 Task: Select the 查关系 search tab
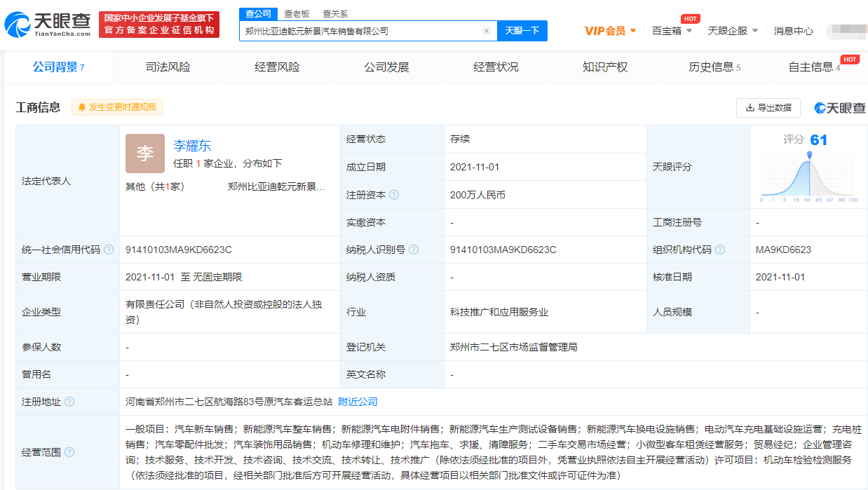click(x=335, y=13)
